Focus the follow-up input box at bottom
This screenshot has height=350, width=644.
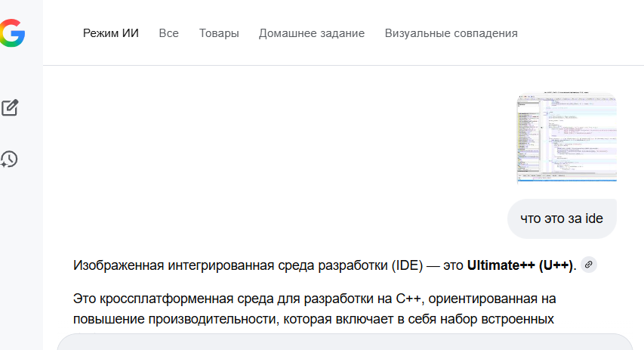[344, 342]
